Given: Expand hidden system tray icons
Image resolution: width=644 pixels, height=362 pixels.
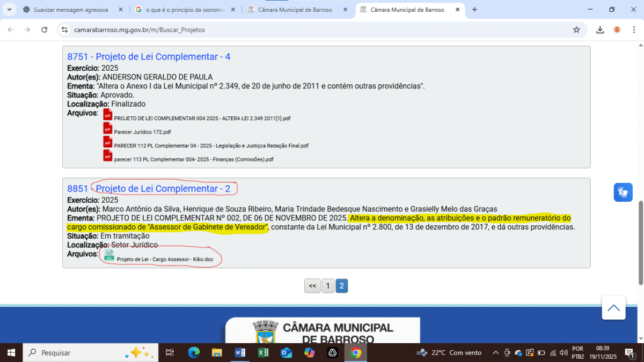Looking at the screenshot, I should click(495, 353).
